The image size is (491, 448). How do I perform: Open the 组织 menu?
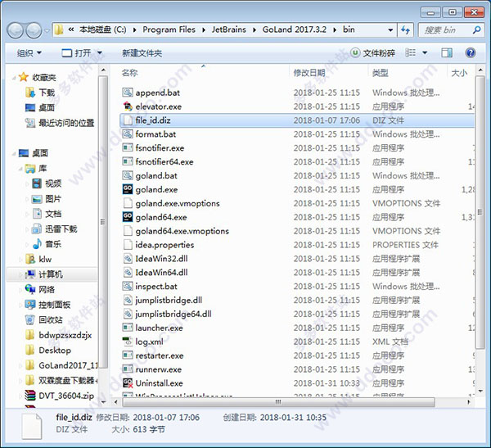point(29,53)
